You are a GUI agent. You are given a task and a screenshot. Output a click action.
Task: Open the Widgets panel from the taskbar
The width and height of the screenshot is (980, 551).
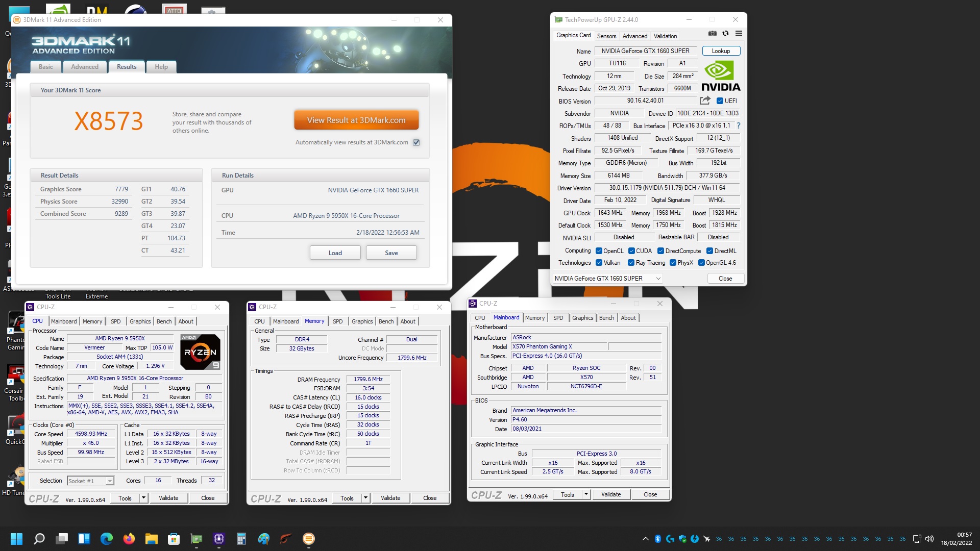[84, 539]
